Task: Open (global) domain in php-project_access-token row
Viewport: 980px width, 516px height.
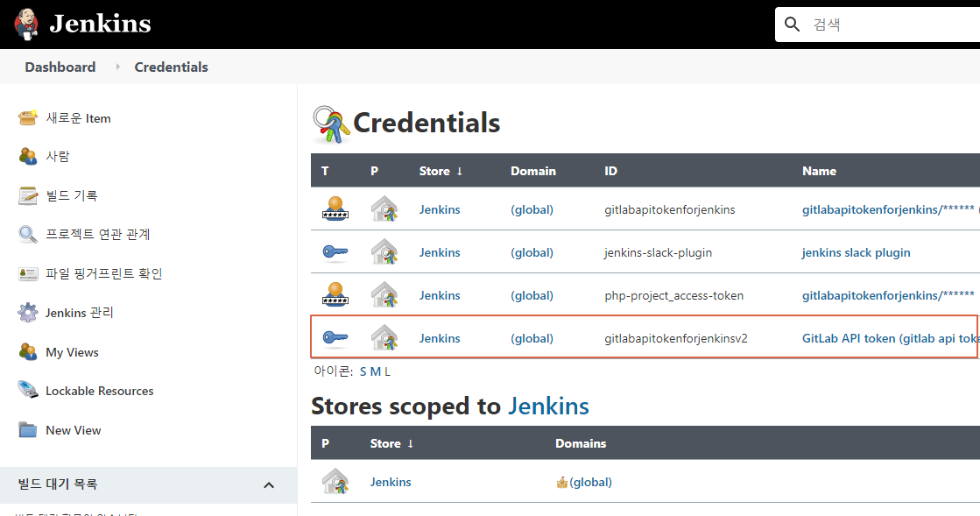Action: point(532,295)
